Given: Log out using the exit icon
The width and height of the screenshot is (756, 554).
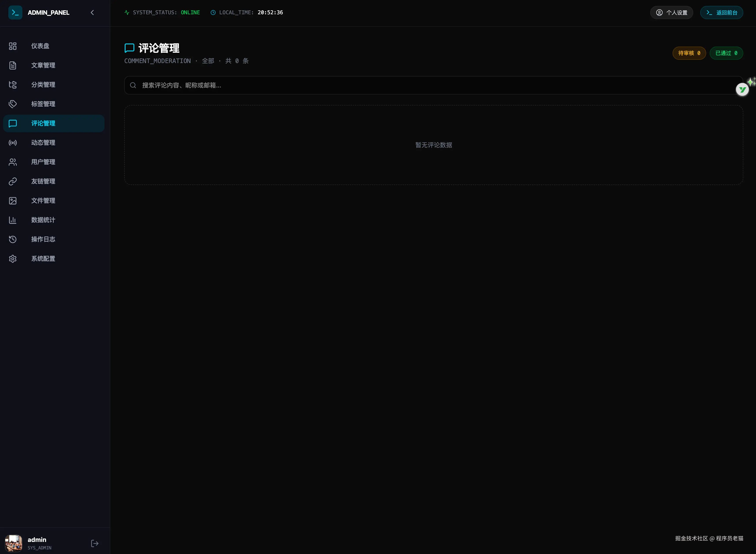Looking at the screenshot, I should click(x=95, y=543).
